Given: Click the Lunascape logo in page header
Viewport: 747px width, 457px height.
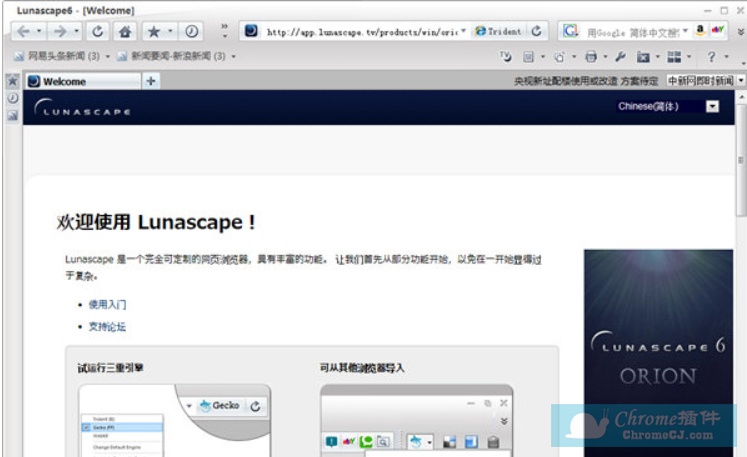Looking at the screenshot, I should coord(82,108).
